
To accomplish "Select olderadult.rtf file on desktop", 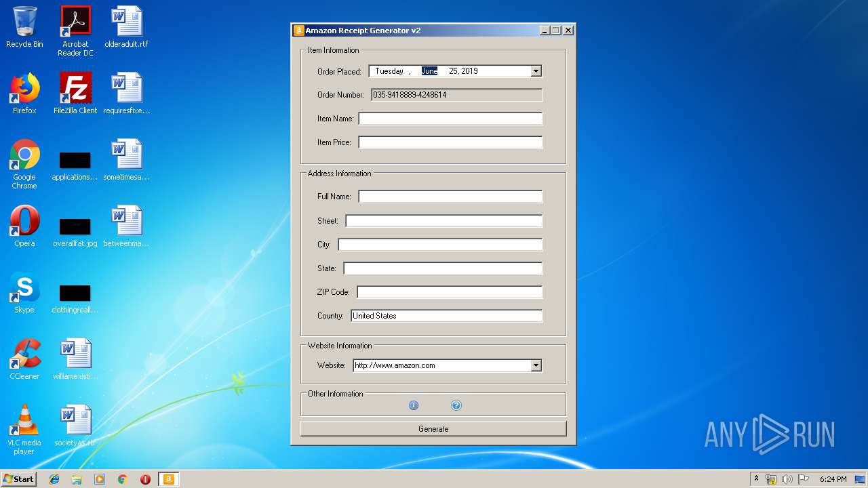I will [126, 27].
